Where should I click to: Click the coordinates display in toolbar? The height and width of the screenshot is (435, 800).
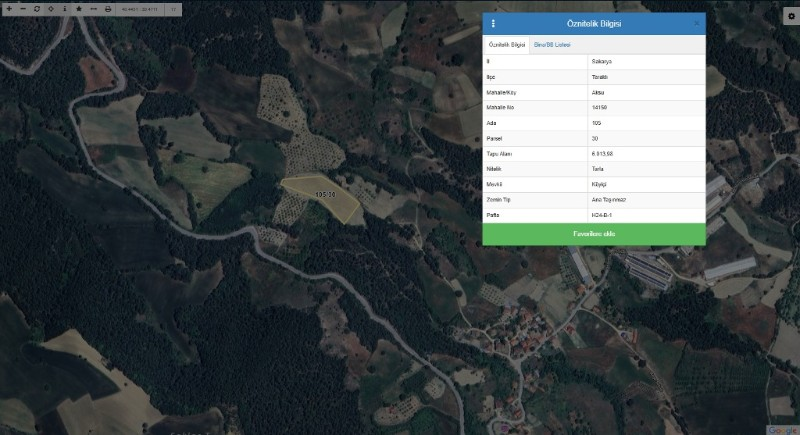pos(139,8)
